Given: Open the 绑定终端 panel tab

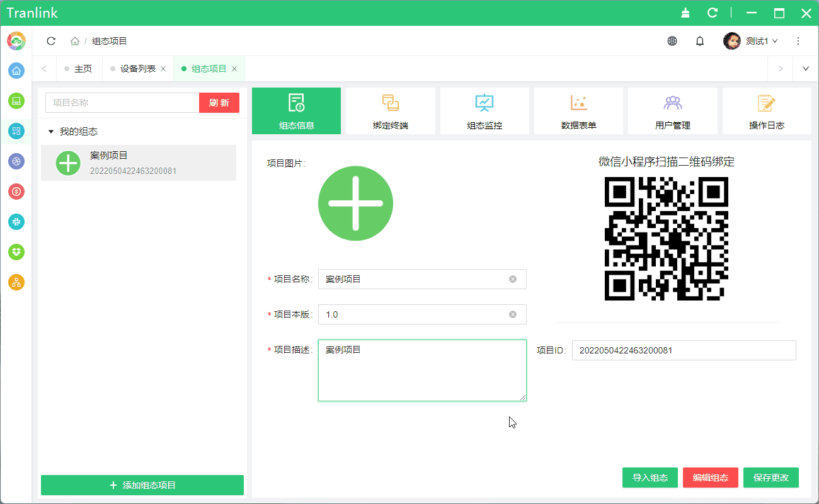Looking at the screenshot, I should click(x=391, y=111).
